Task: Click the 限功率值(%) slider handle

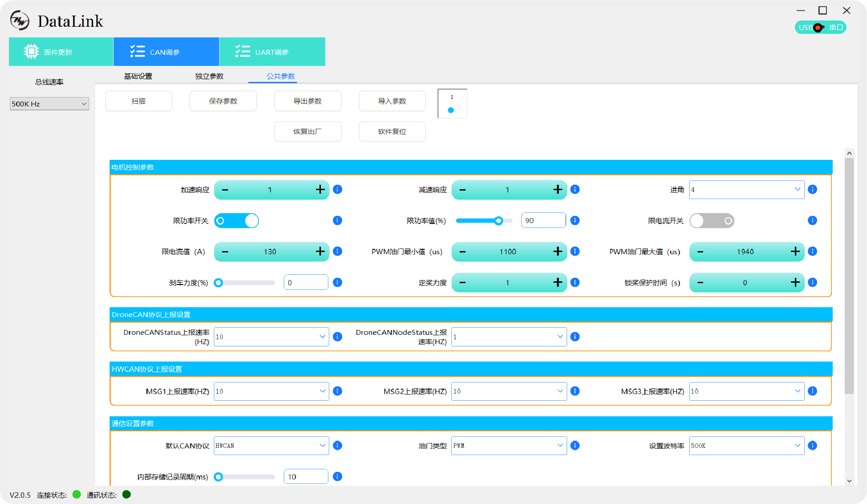Action: pos(499,221)
